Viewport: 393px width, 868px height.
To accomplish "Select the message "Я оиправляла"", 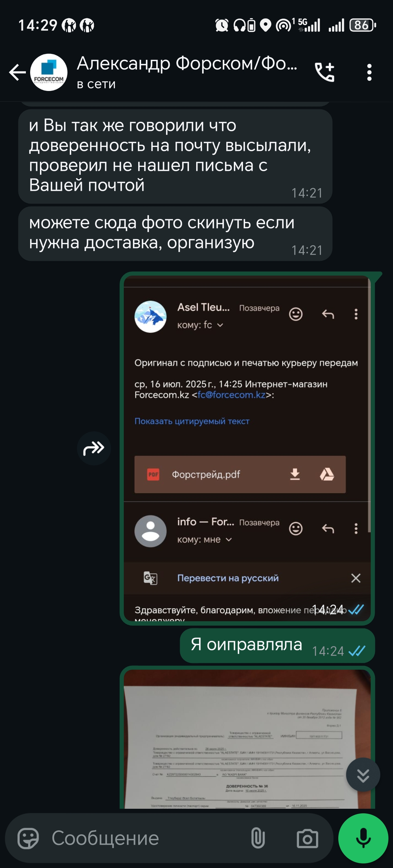I will coord(277,646).
